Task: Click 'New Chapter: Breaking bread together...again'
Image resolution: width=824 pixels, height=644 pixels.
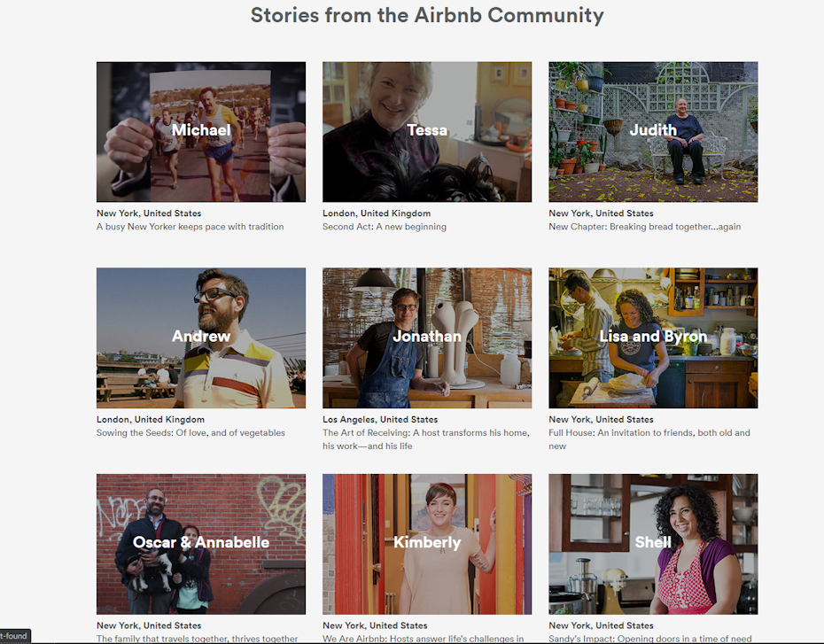Action: click(645, 227)
